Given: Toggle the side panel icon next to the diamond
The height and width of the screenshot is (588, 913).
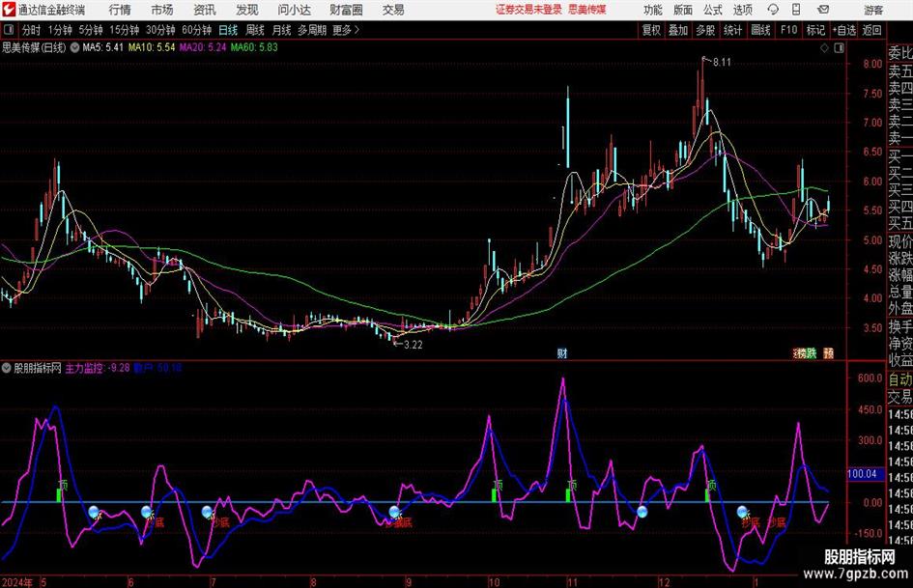Looking at the screenshot, I should tap(839, 48).
